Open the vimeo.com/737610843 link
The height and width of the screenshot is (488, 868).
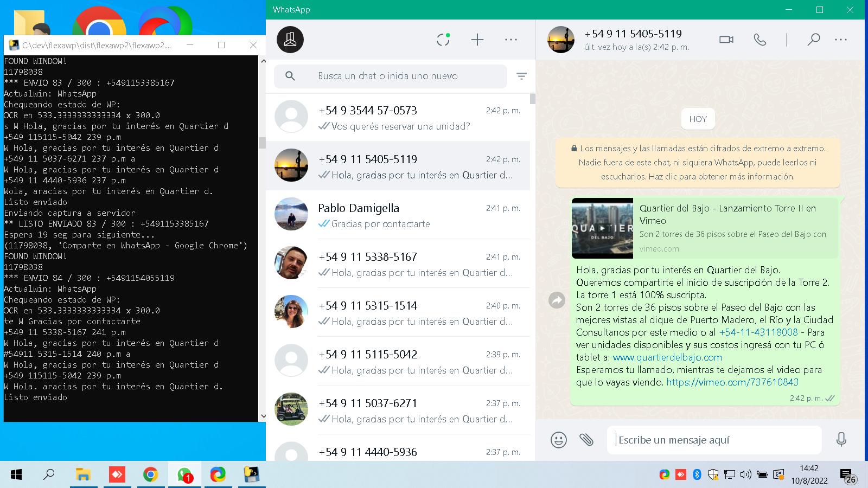pyautogui.click(x=732, y=382)
